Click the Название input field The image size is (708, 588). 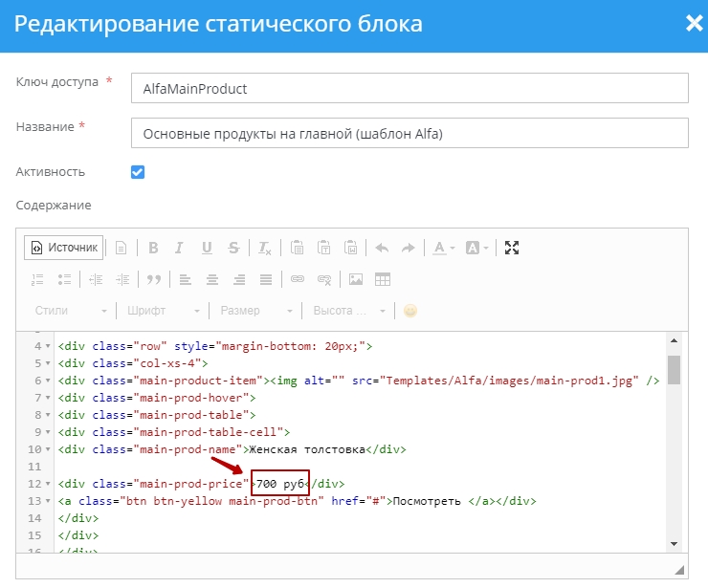click(409, 133)
